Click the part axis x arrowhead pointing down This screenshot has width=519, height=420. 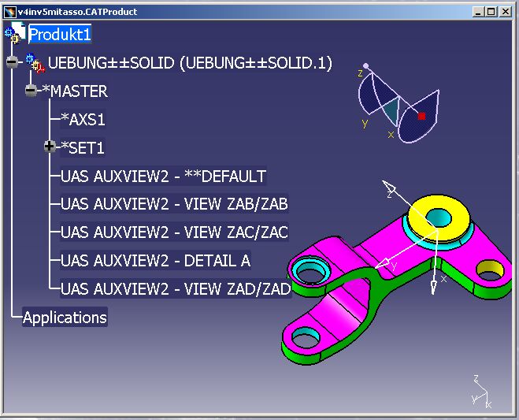tap(433, 288)
